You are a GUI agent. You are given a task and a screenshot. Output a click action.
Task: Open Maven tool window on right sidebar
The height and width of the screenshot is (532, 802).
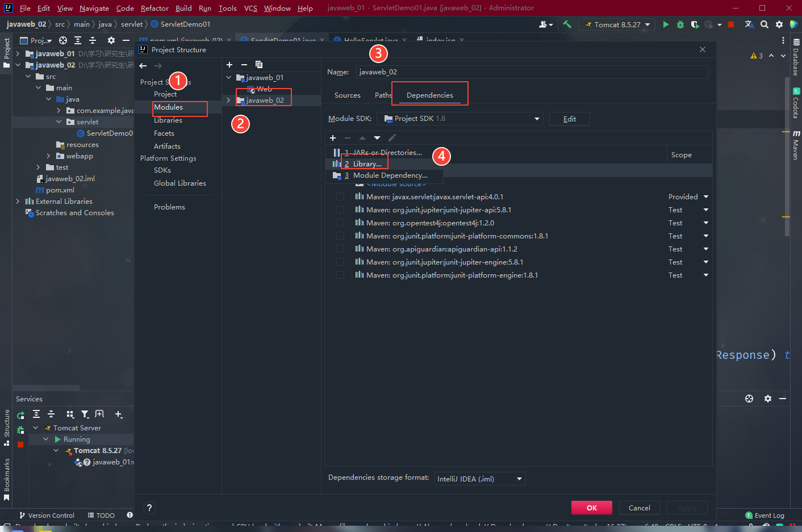pos(796,145)
